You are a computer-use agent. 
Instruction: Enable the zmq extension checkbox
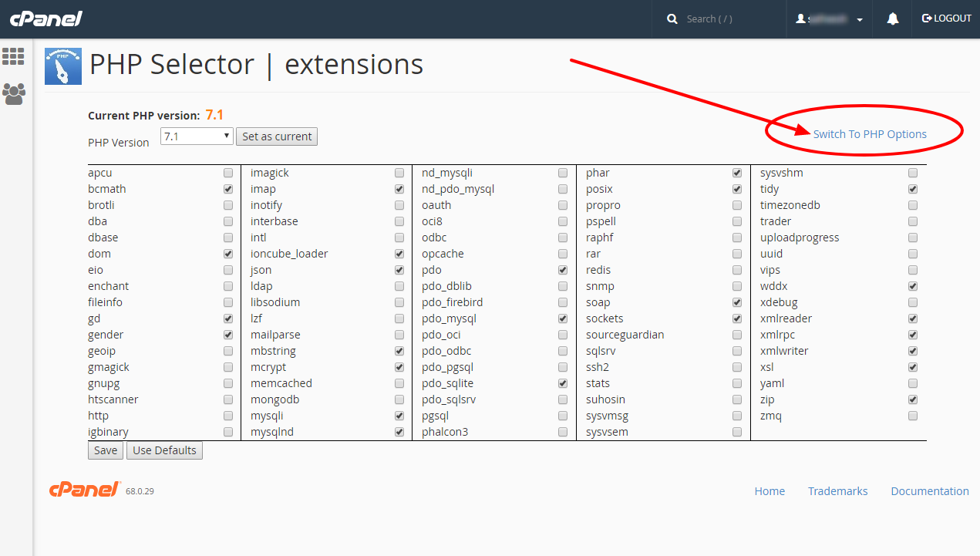(x=913, y=416)
